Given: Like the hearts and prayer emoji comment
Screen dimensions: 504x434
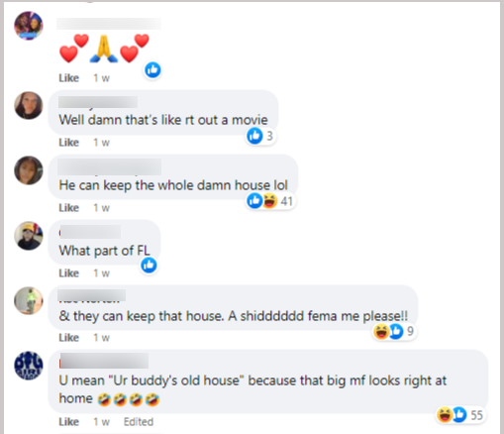Looking at the screenshot, I should 68,78.
